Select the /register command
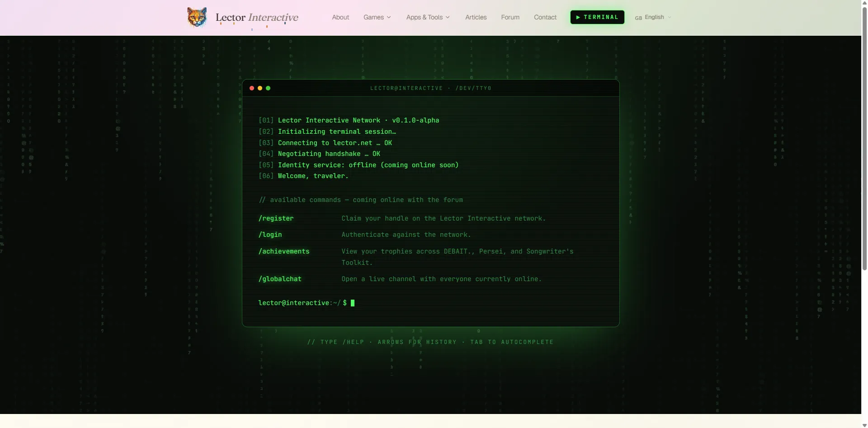The width and height of the screenshot is (868, 428). [276, 218]
